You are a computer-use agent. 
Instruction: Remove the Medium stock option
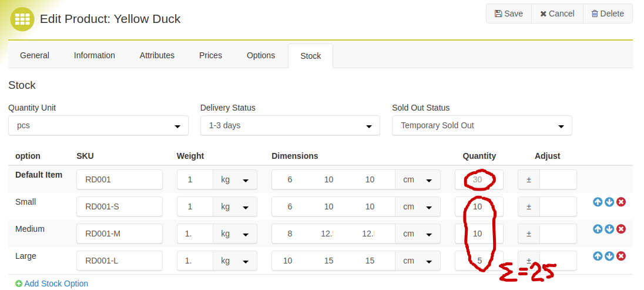tap(621, 229)
